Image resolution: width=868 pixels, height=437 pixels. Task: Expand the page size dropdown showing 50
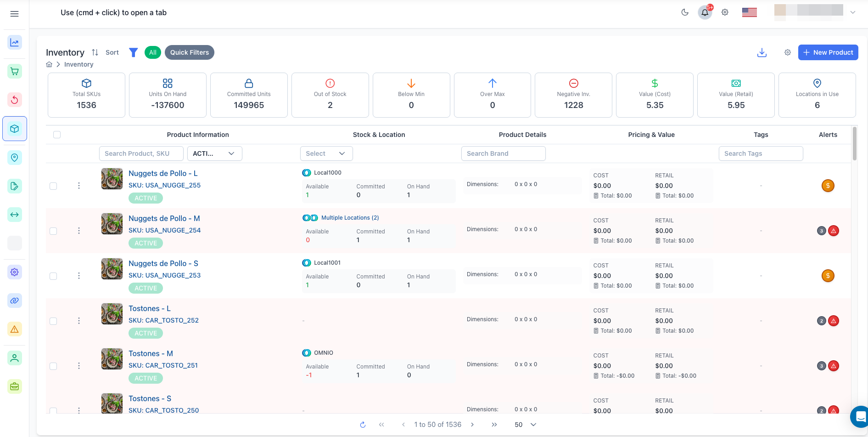tap(524, 425)
